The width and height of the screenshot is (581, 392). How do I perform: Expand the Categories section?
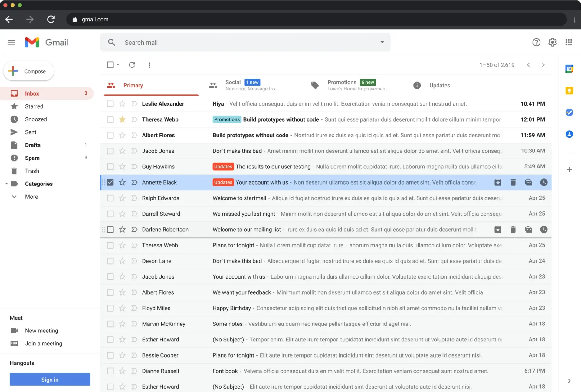click(x=6, y=184)
